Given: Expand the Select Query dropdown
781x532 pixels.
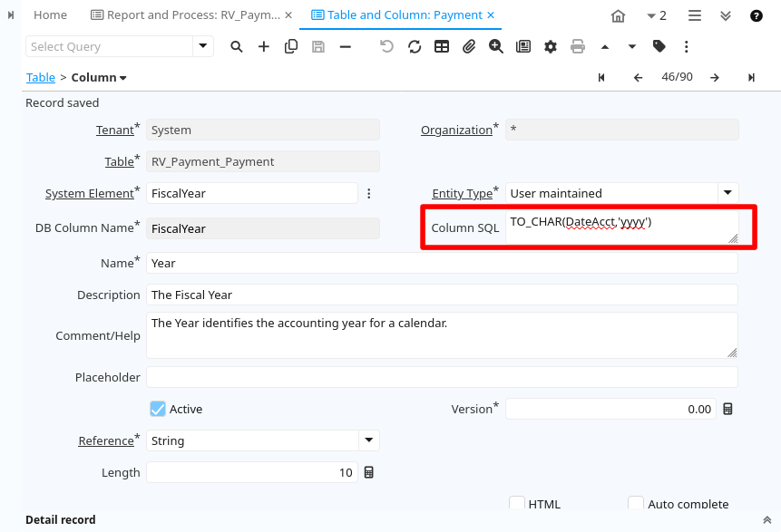Looking at the screenshot, I should [201, 45].
